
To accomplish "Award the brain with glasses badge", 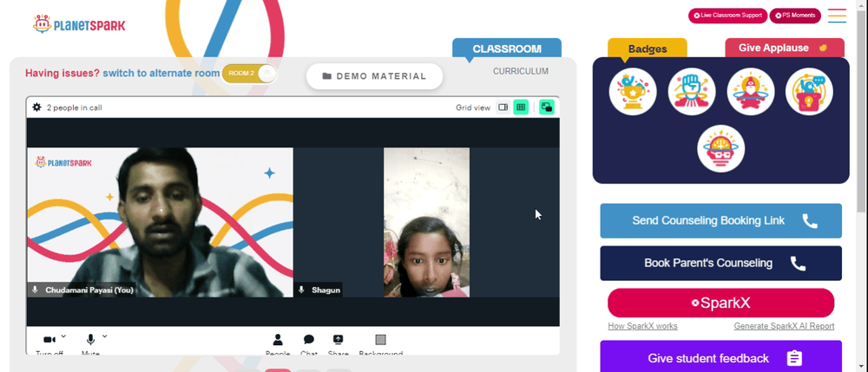I will 720,148.
